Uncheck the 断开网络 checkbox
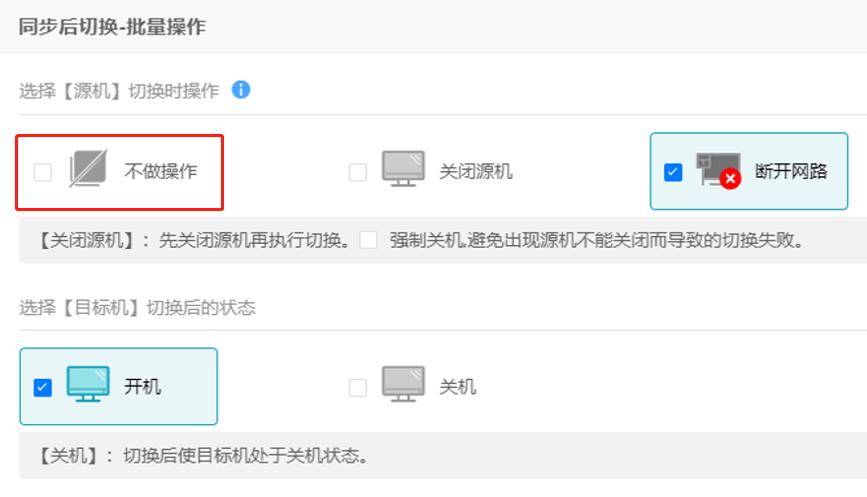This screenshot has height=497, width=867. point(673,172)
